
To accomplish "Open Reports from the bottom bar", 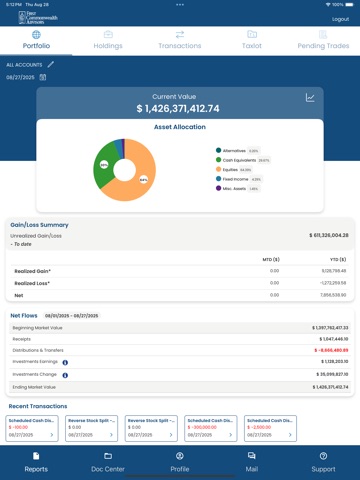I will click(36, 462).
